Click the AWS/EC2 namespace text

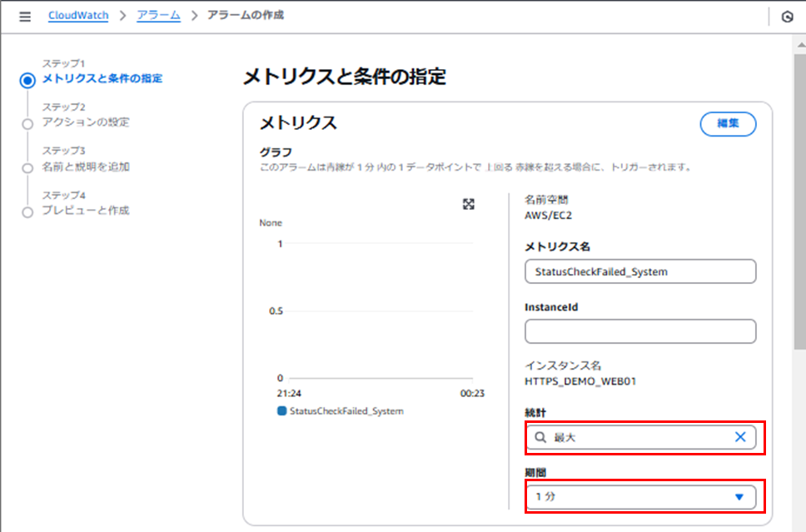(x=548, y=216)
